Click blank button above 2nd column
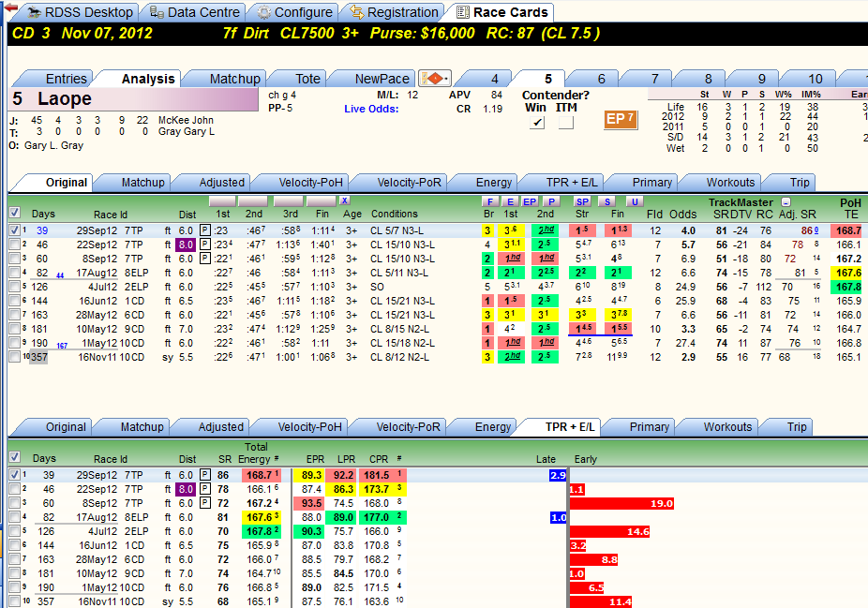 click(x=253, y=200)
